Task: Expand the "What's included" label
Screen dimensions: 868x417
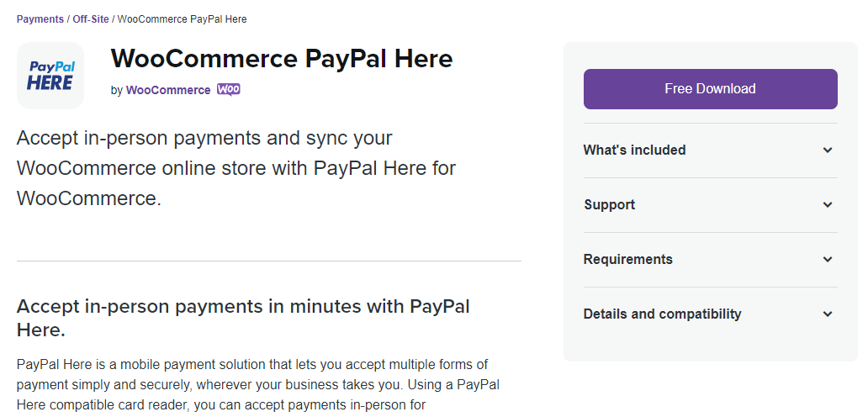Action: tap(634, 150)
